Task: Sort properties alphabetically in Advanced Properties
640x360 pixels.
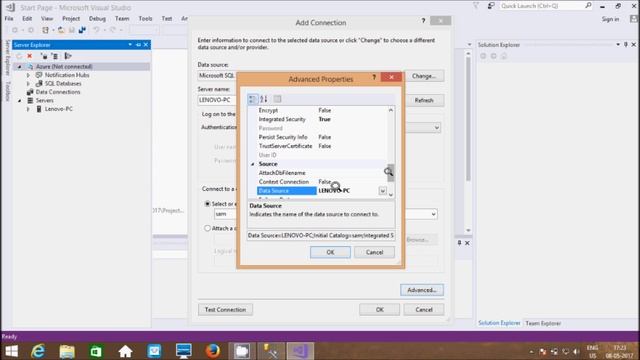Action: pyautogui.click(x=264, y=99)
